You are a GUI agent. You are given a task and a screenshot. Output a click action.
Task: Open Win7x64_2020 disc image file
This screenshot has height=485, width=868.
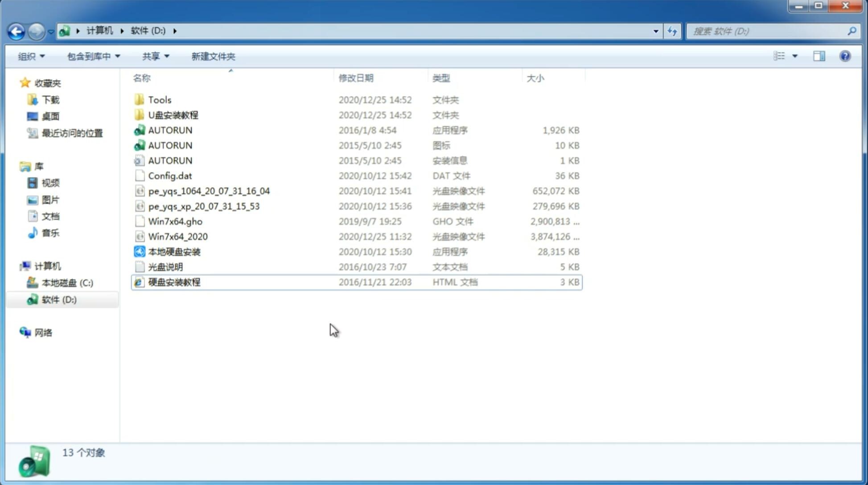(177, 237)
